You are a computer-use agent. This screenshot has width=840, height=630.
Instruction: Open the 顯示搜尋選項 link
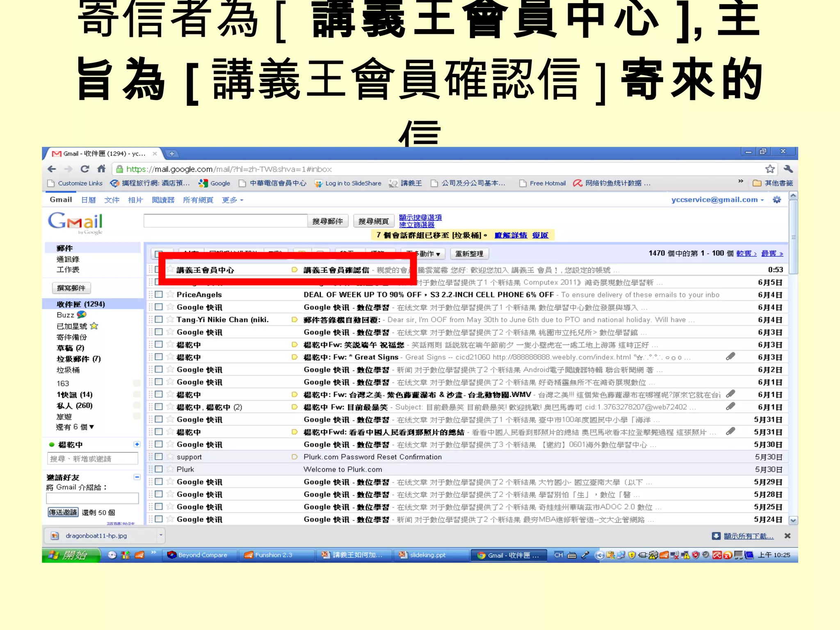coord(420,217)
